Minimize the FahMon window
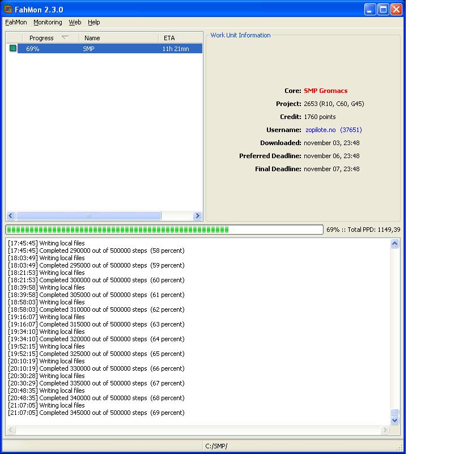 point(369,10)
